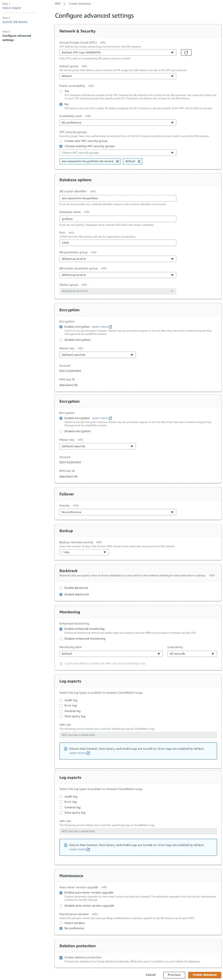This screenshot has height=980, width=223.
Task: Click the Cancel button
Action: (150, 974)
